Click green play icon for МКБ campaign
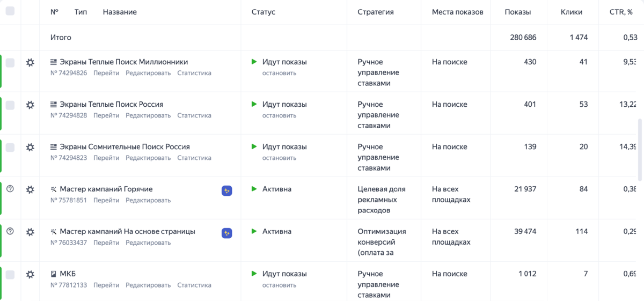The width and height of the screenshot is (644, 301). pyautogui.click(x=254, y=274)
